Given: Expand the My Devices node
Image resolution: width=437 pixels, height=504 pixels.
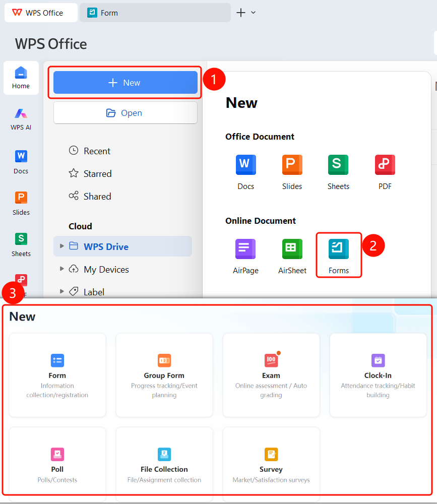Looking at the screenshot, I should pos(61,269).
